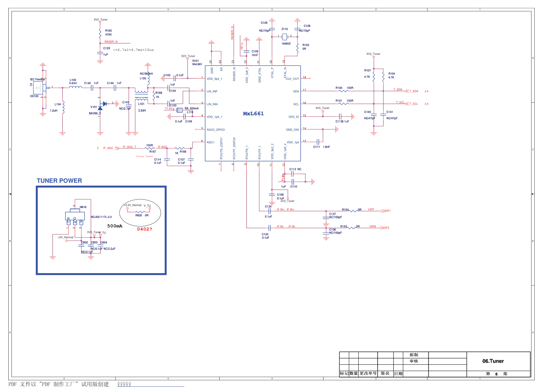Image resolution: width=554 pixels, height=392 pixels.
Task: Click the TUNER POWER section heading
Action: 59,181
